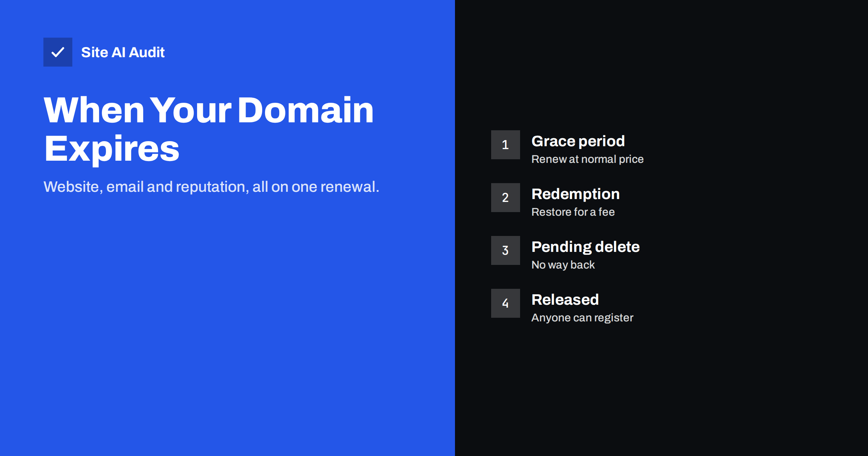This screenshot has width=868, height=456.
Task: Select the 'Pending delete' heading
Action: click(x=586, y=247)
